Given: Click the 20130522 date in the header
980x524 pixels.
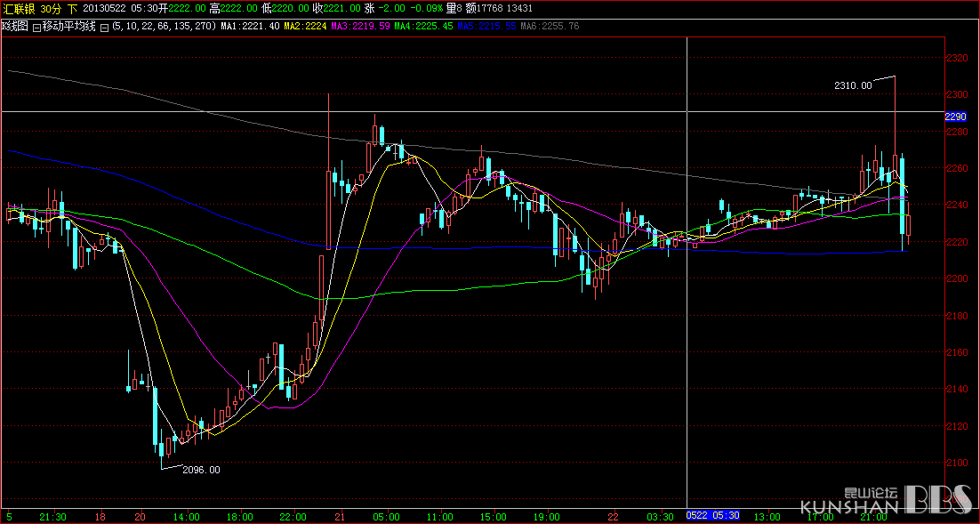Looking at the screenshot, I should 103,9.
